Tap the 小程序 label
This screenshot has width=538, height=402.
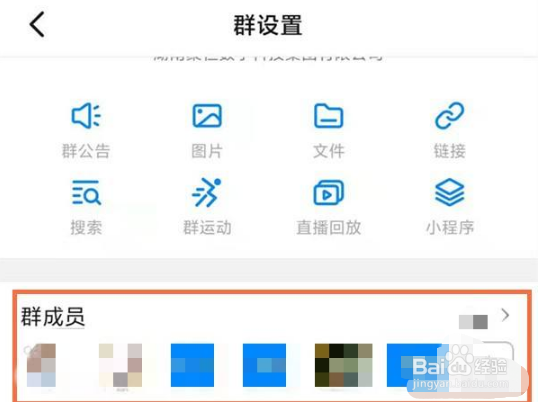click(449, 227)
